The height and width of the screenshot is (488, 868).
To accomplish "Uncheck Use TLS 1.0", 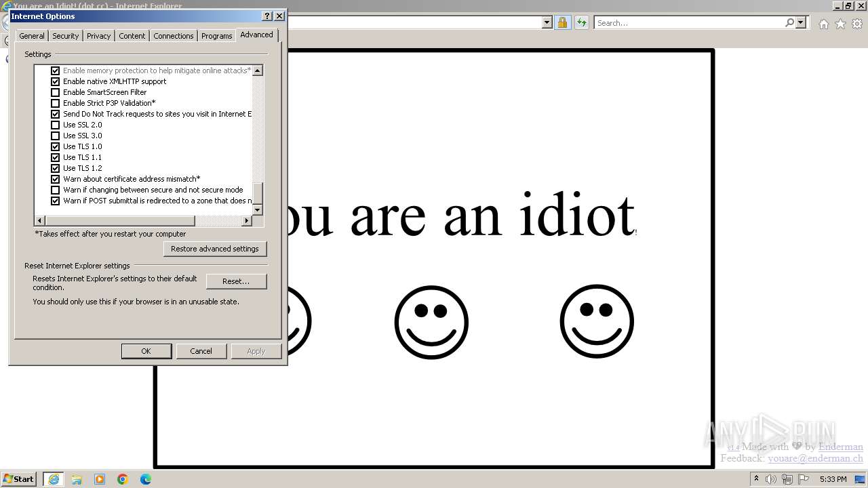I will 56,146.
